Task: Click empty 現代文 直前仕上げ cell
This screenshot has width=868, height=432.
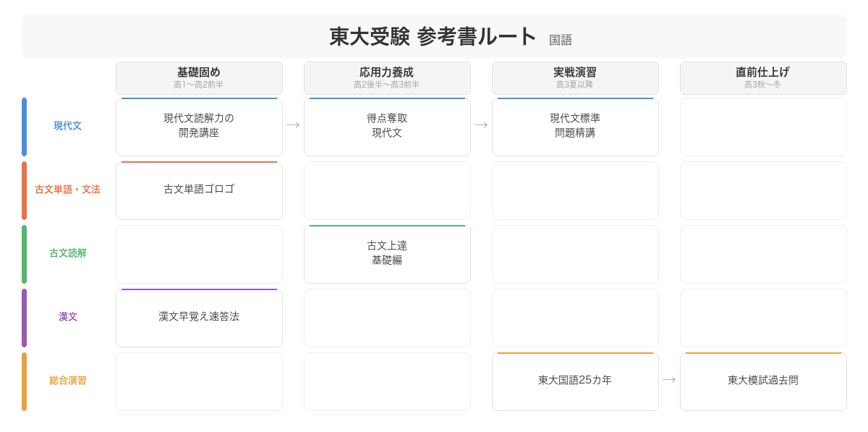Action: click(763, 127)
